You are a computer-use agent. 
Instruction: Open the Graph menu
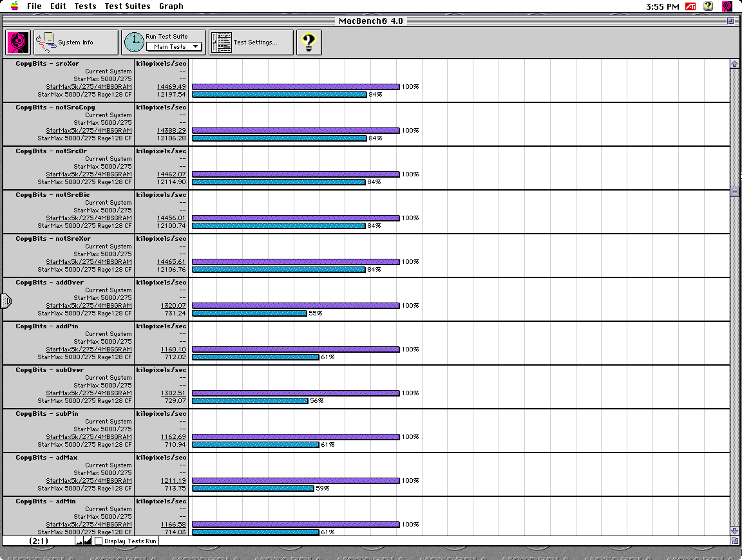coord(171,6)
